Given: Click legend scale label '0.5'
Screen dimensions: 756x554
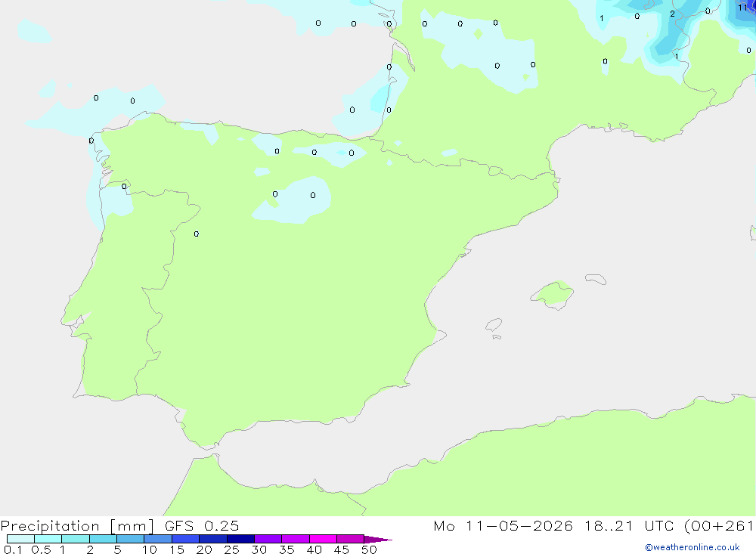Looking at the screenshot, I should tap(41, 549).
